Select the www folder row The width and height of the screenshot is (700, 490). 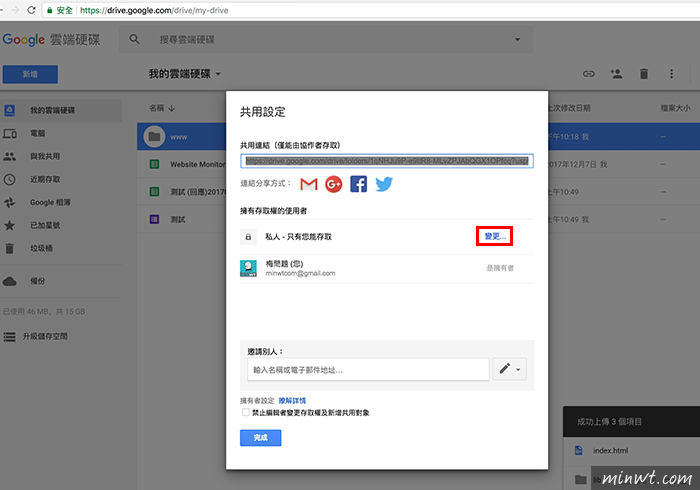[418, 137]
